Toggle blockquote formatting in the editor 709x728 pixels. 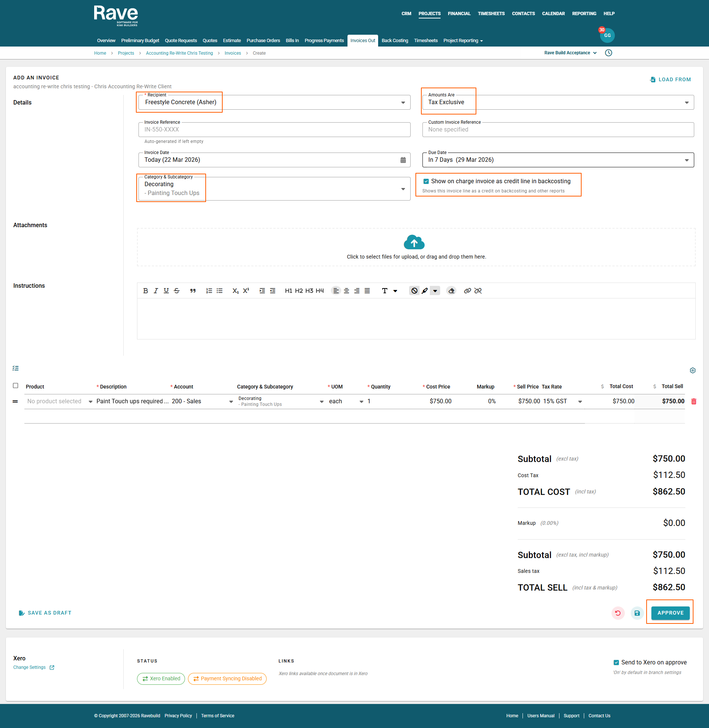point(192,291)
